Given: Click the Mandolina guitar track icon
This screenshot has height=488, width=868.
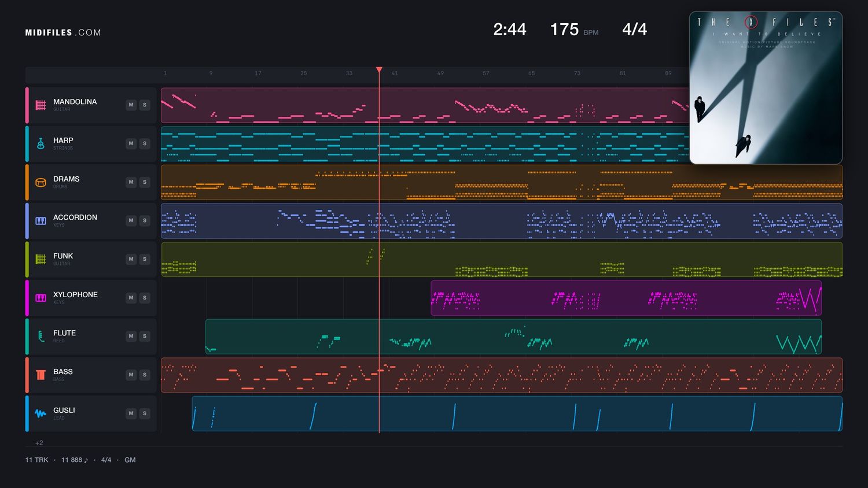Looking at the screenshot, I should (41, 105).
